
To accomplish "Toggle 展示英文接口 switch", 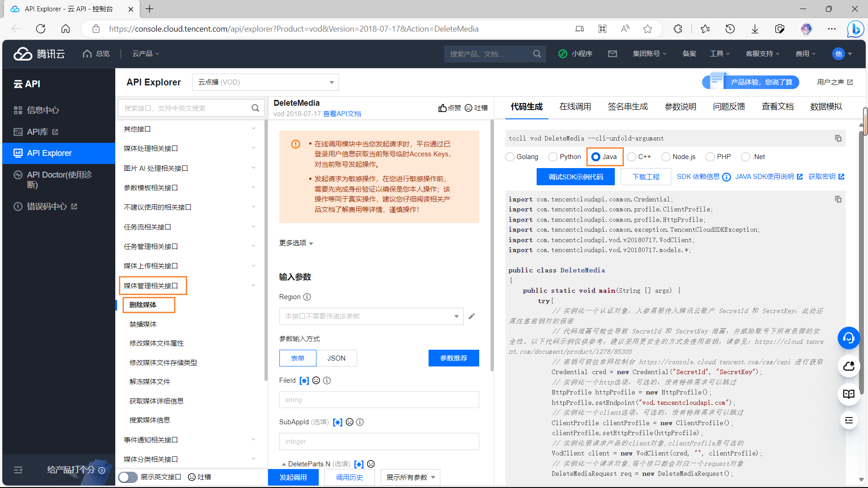I will [128, 477].
